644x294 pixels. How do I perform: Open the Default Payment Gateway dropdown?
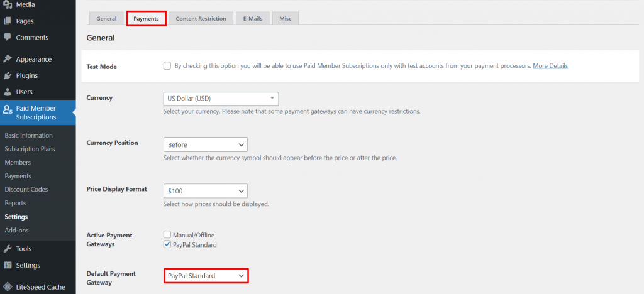pos(206,276)
